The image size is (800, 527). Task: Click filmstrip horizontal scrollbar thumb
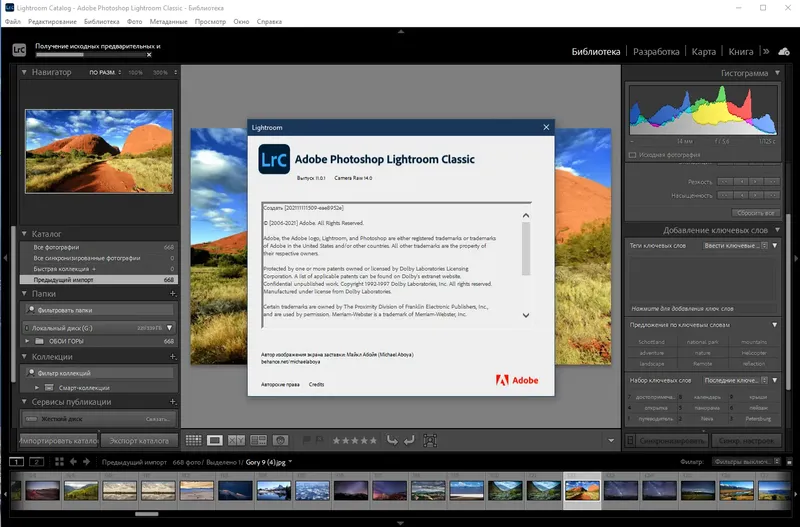click(146, 514)
